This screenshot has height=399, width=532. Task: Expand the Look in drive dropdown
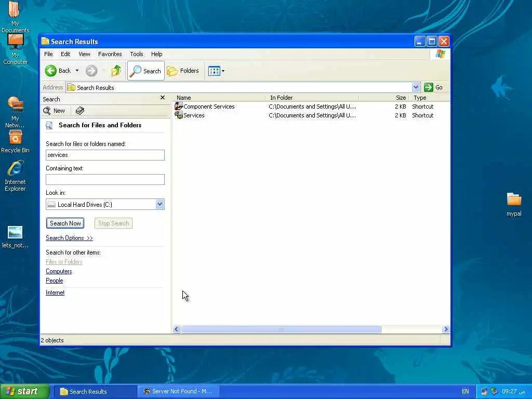point(160,204)
